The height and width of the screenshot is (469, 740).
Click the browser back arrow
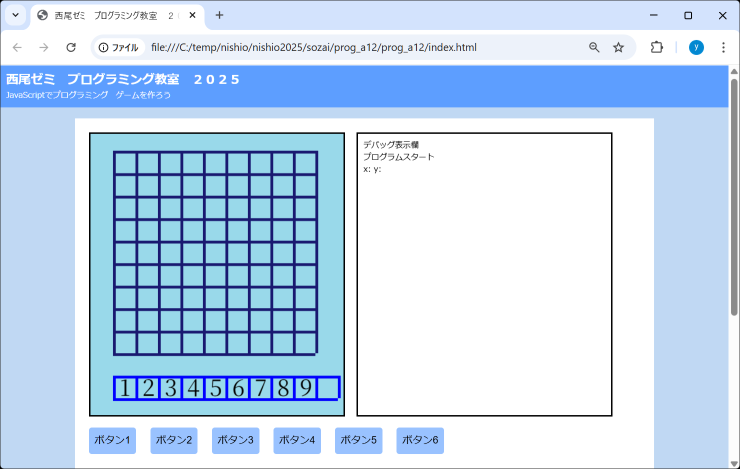pos(17,47)
